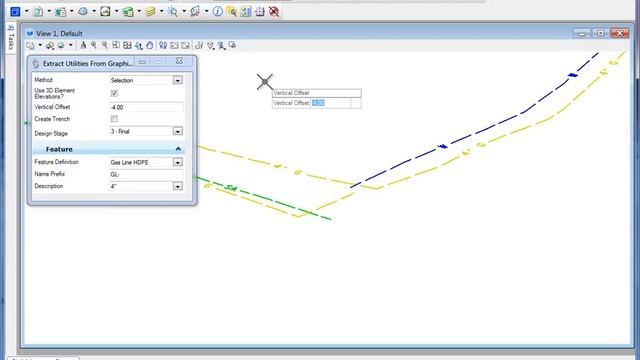Viewport: 640px width, 360px height.
Task: Click the blue square icon in main toolbar
Action: coord(15,11)
